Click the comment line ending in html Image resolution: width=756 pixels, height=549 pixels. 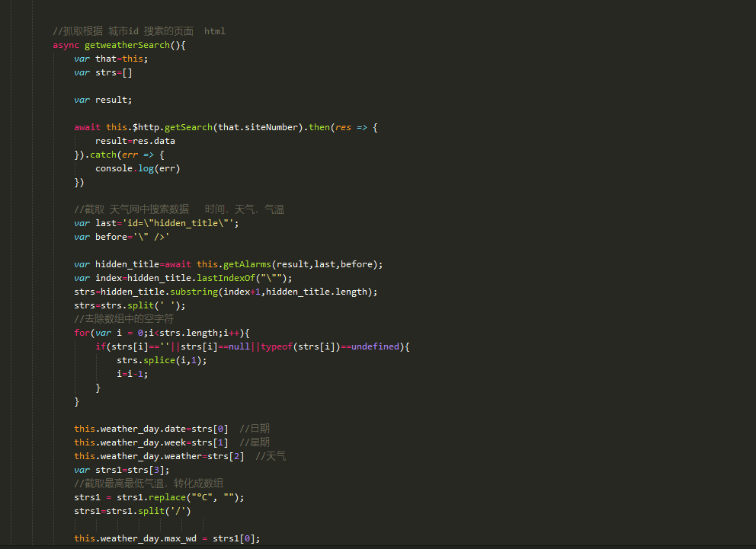139,31
